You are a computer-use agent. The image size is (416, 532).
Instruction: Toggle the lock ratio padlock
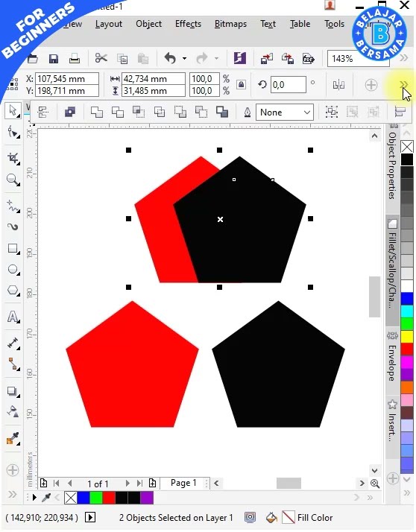coord(241,84)
